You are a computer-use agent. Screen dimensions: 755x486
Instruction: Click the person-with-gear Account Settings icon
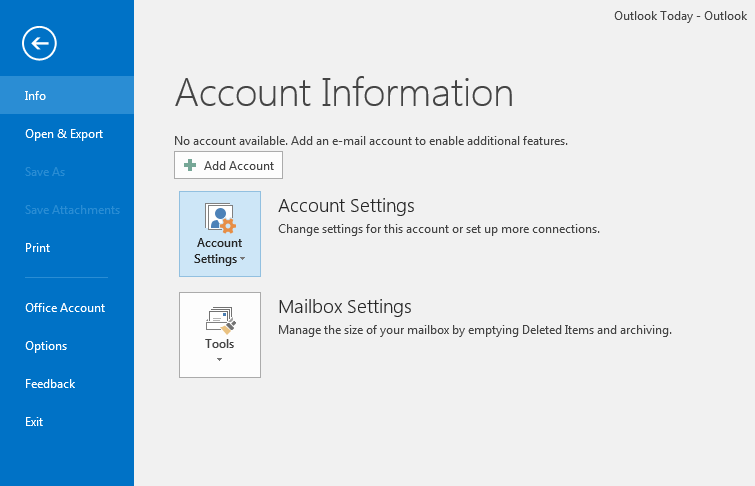point(219,217)
